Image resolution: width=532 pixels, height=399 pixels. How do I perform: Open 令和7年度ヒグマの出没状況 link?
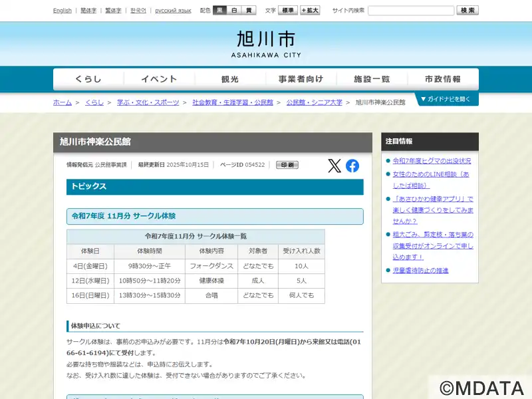432,161
